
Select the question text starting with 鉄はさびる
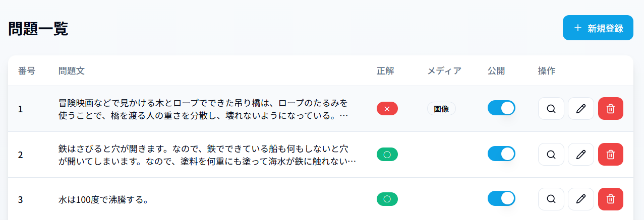[x=207, y=155]
